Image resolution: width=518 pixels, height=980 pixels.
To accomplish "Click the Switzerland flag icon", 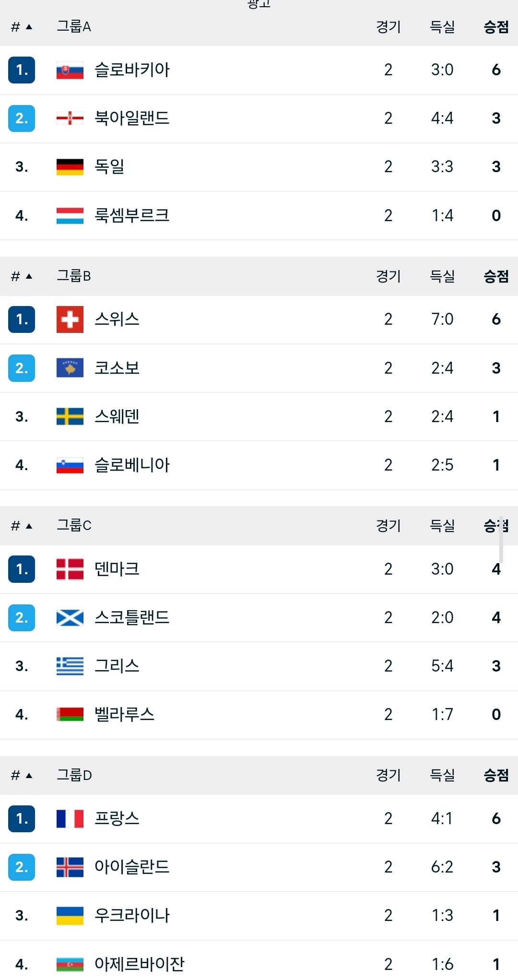I will click(70, 319).
